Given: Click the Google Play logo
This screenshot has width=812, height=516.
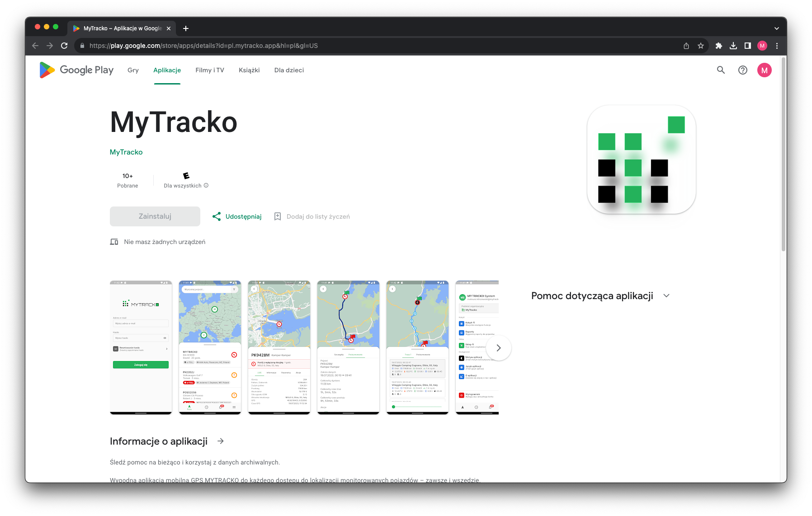Looking at the screenshot, I should tap(76, 70).
